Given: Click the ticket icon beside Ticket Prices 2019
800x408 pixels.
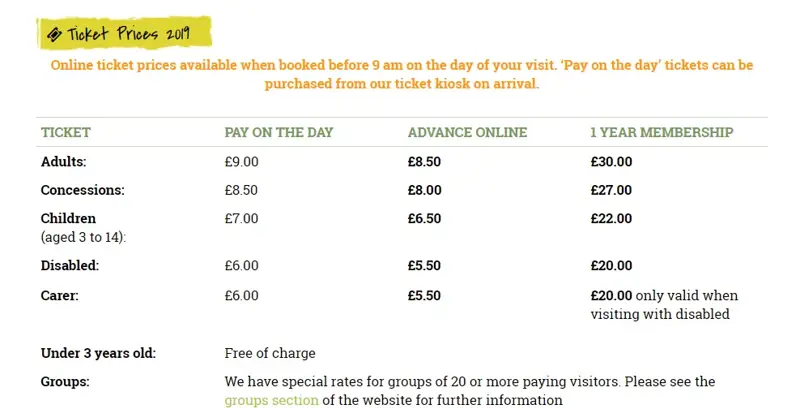Looking at the screenshot, I should [x=55, y=33].
